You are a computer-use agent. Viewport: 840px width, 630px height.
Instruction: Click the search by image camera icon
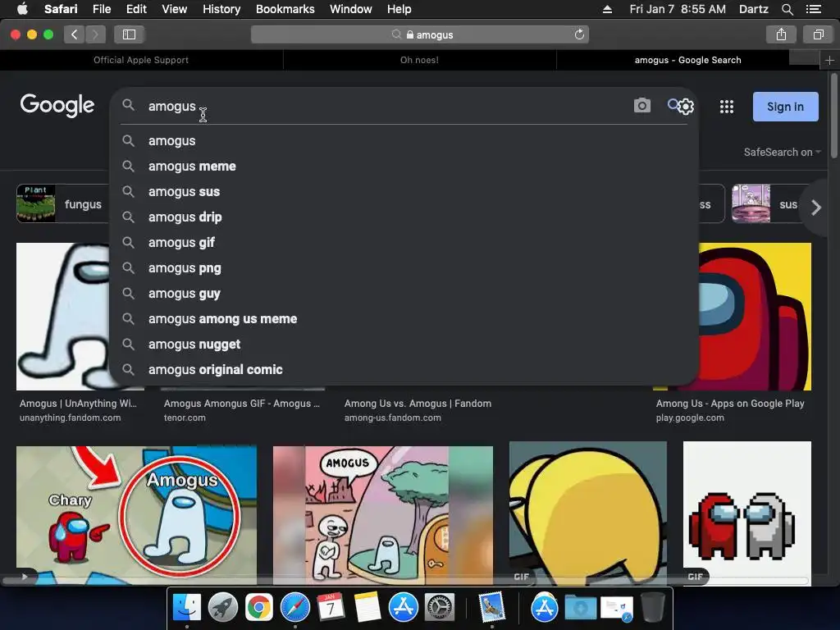[x=641, y=106]
